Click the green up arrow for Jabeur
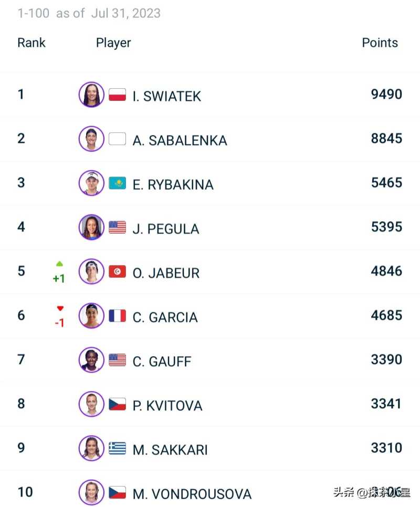 [59, 264]
